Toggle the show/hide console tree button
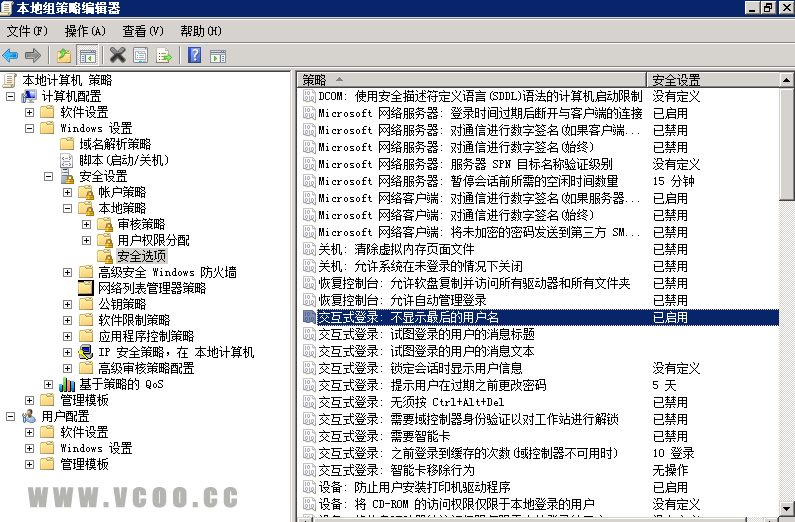Image resolution: width=795 pixels, height=522 pixels. (88, 55)
